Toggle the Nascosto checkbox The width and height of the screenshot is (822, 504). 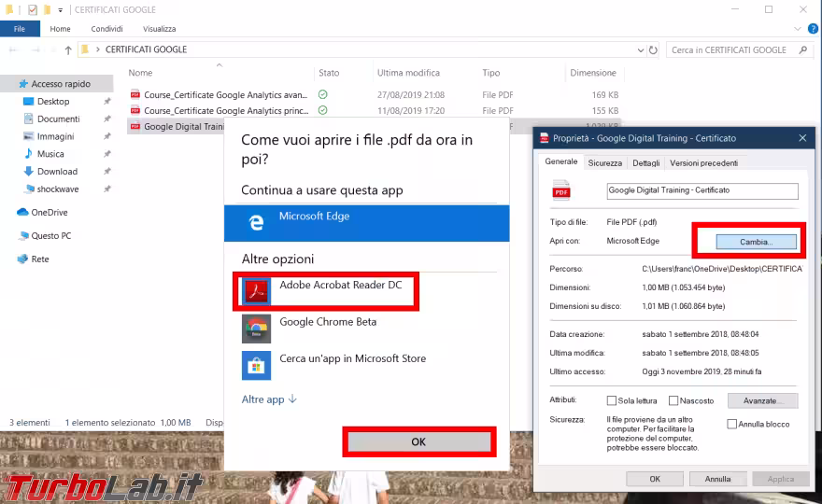(672, 400)
